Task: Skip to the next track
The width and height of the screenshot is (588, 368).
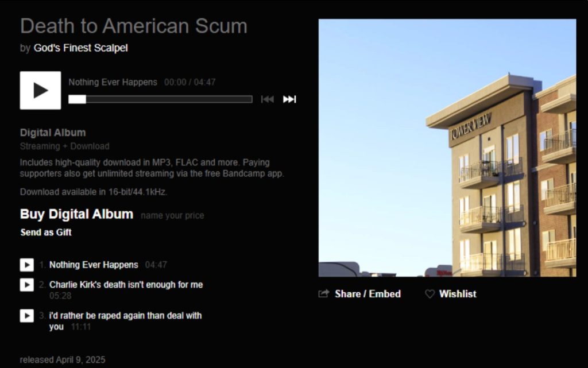Action: point(289,99)
